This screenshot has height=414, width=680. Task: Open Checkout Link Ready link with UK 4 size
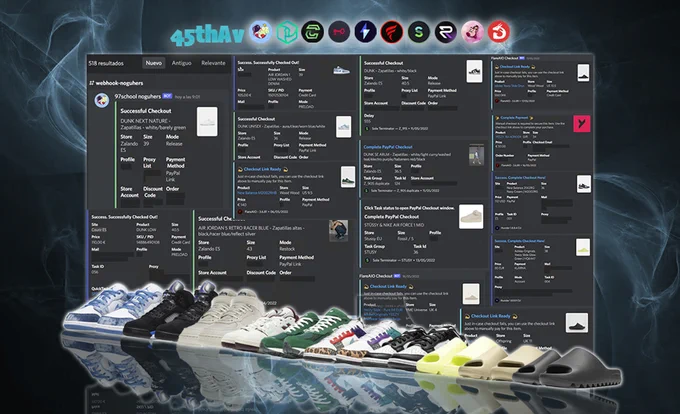tap(388, 286)
